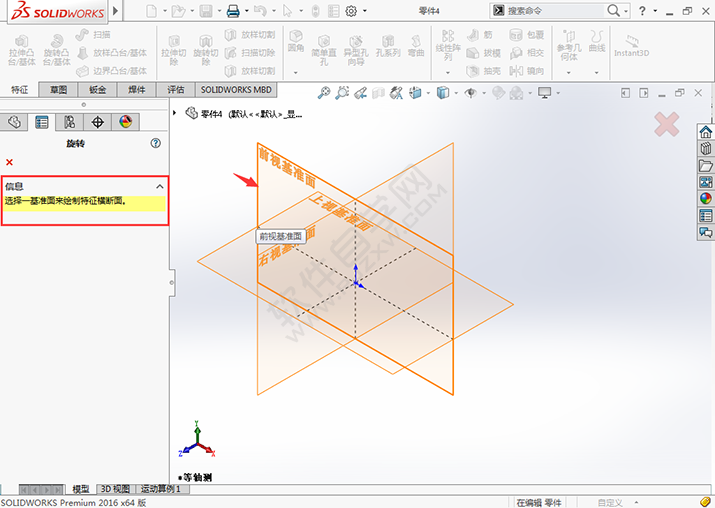Select the PropertyManager tab icon

click(42, 122)
